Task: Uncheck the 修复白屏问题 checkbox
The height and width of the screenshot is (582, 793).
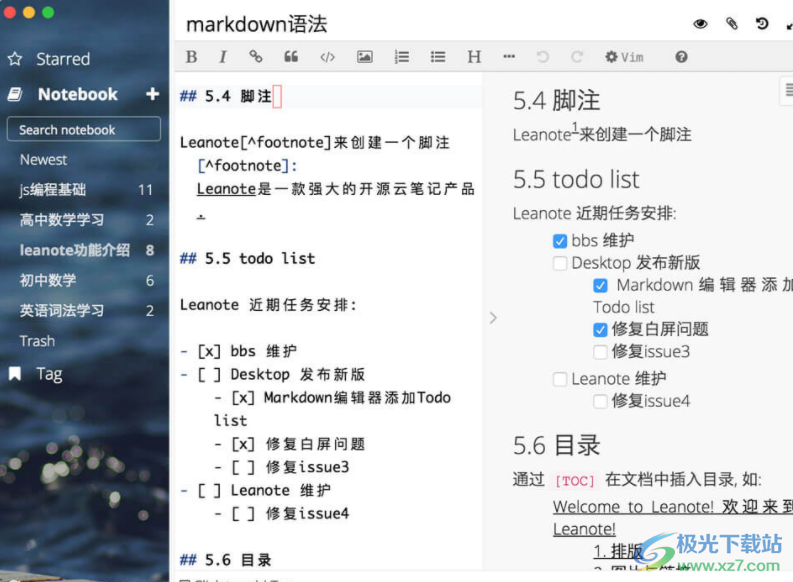Action: [600, 330]
